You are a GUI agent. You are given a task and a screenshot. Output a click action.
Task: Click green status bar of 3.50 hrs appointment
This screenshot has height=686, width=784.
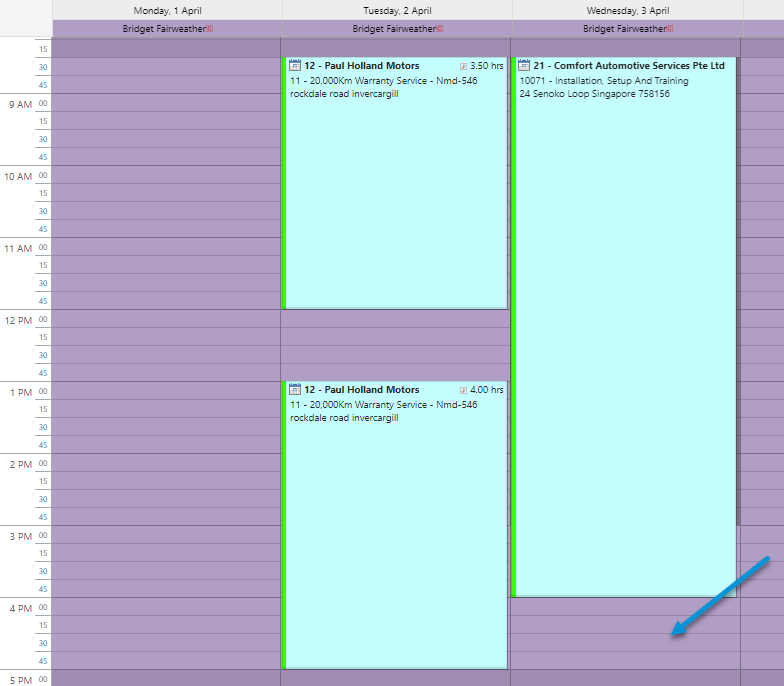[284, 183]
